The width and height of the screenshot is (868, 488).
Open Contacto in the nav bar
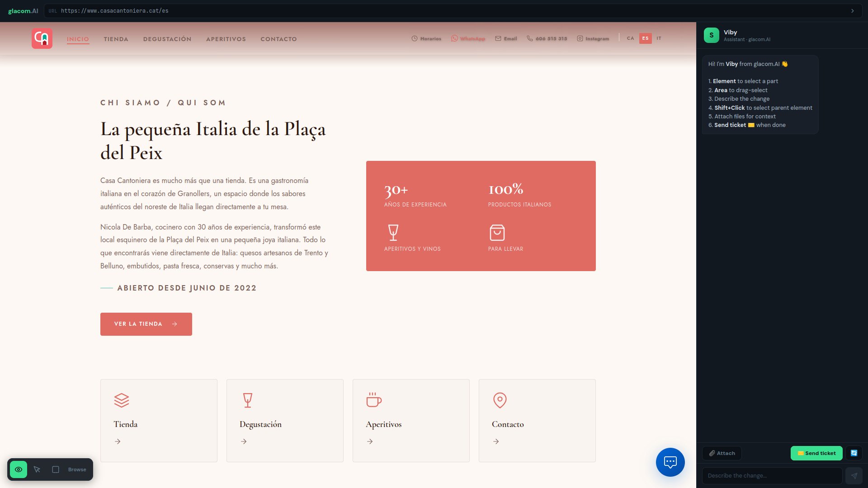278,39
